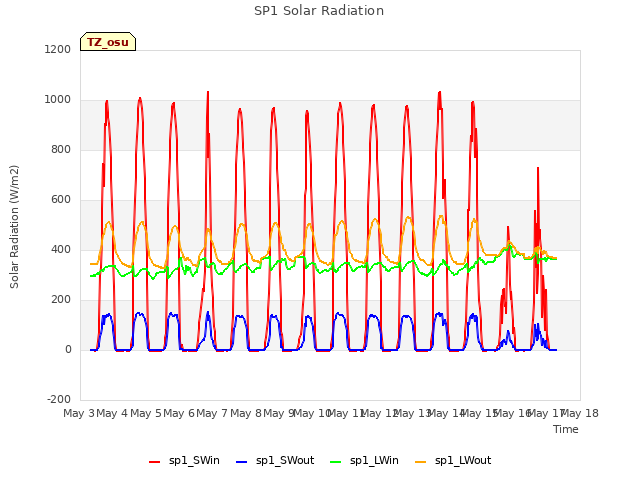Toggle the sp1_SWin legend entry
Screen dimensions: 640x480
[184, 460]
